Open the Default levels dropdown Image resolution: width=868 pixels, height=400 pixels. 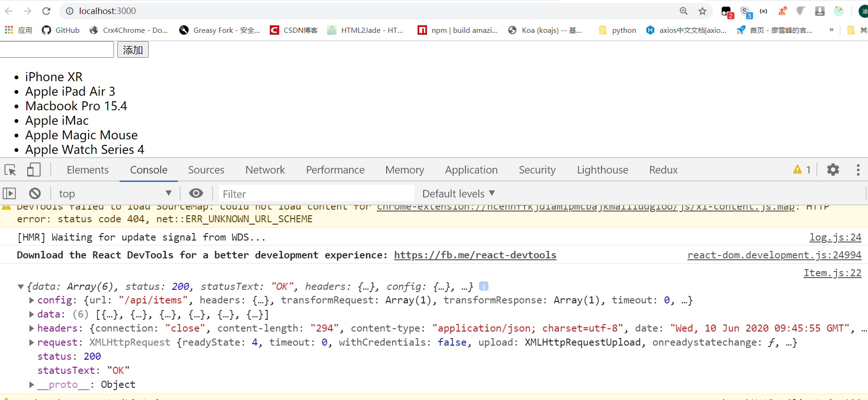click(458, 194)
